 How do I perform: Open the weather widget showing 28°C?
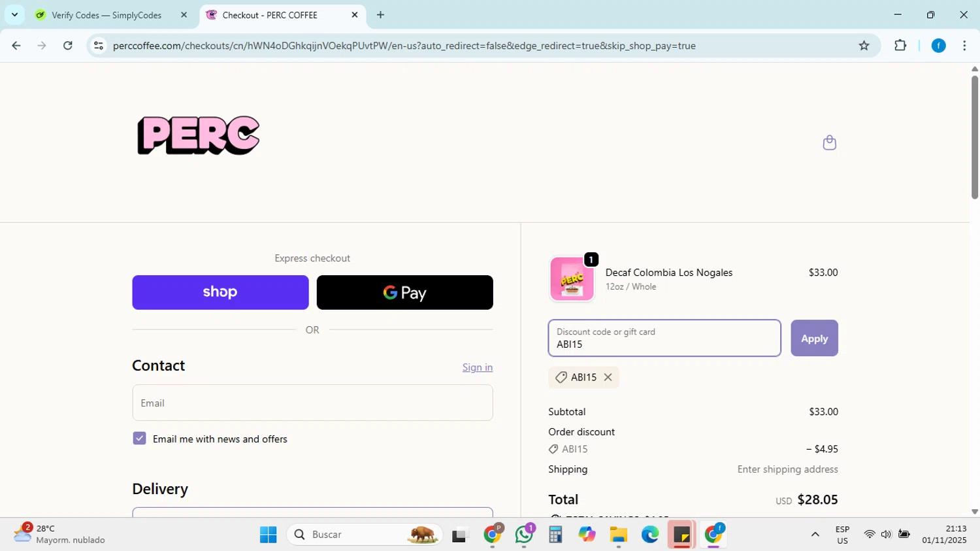coord(60,534)
